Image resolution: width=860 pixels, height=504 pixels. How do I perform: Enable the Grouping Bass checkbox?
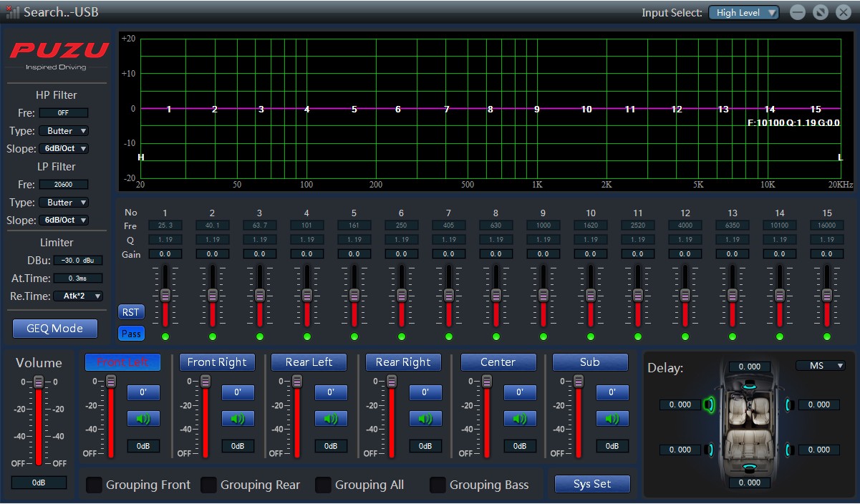pos(438,485)
